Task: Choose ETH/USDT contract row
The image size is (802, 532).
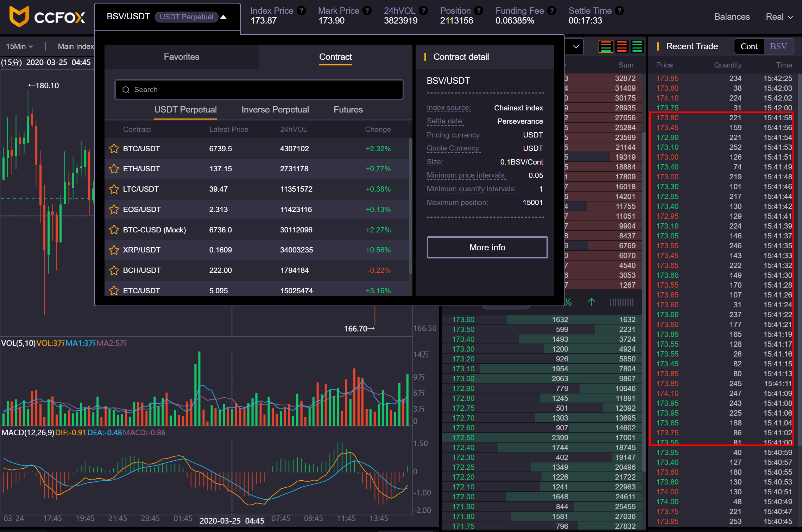Action: click(257, 169)
